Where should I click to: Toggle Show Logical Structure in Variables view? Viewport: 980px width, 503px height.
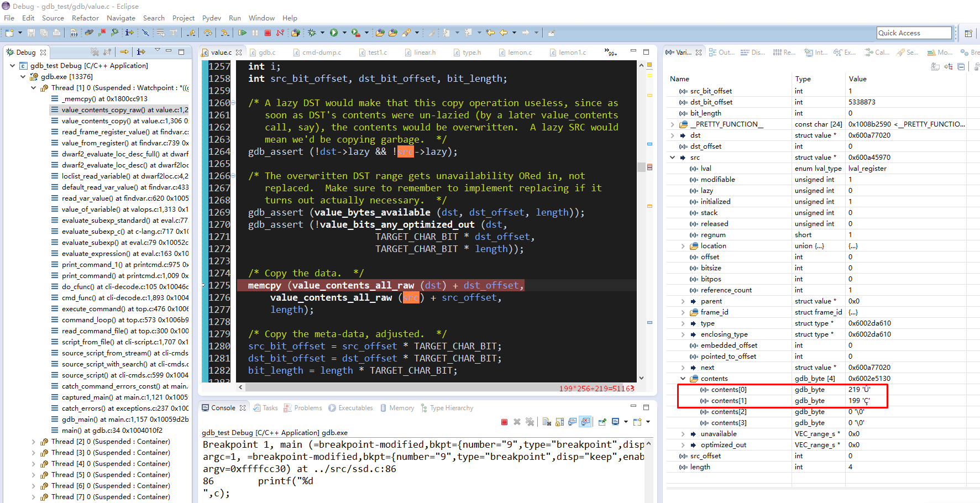tap(948, 66)
